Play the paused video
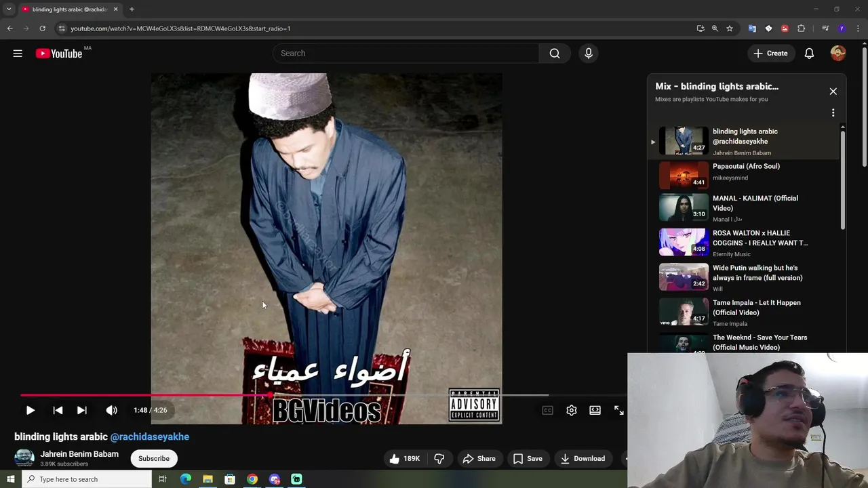The image size is (868, 488). click(x=31, y=410)
